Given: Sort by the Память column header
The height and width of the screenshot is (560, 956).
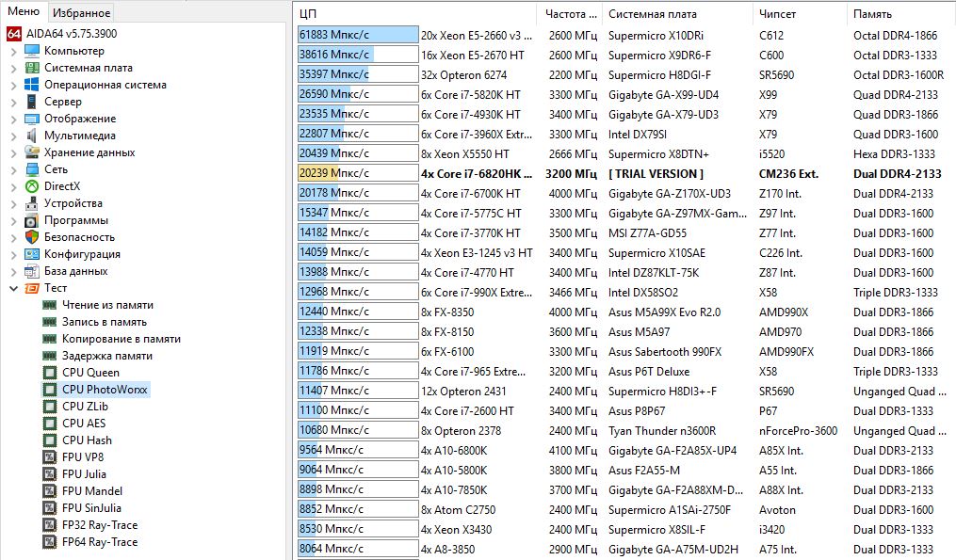Looking at the screenshot, I should pos(900,13).
